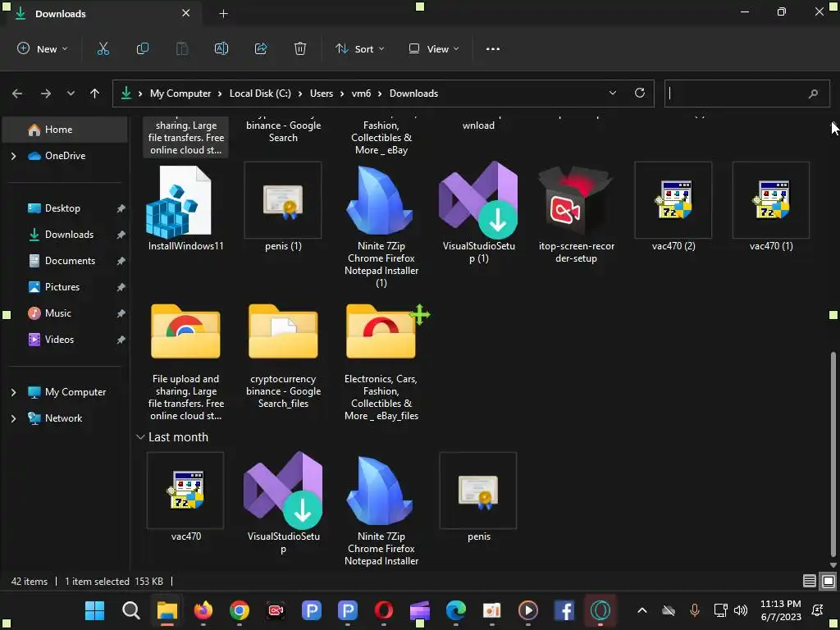This screenshot has width=840, height=630.
Task: Select the penis certificate under Last month
Action: (478, 497)
